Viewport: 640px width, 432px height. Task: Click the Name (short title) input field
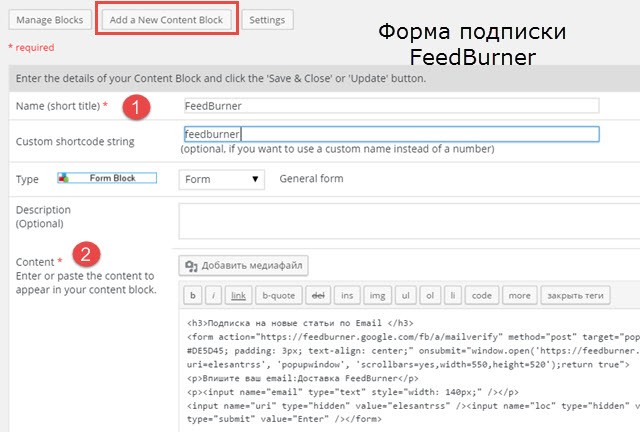(x=391, y=106)
